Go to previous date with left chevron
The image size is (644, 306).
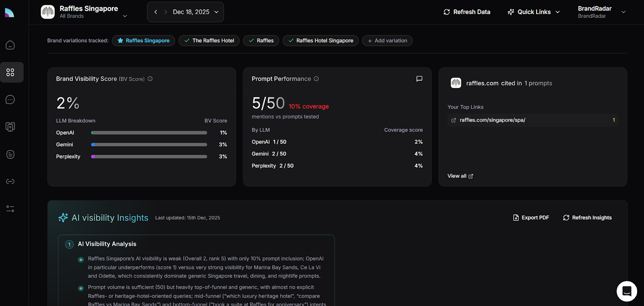(x=156, y=12)
